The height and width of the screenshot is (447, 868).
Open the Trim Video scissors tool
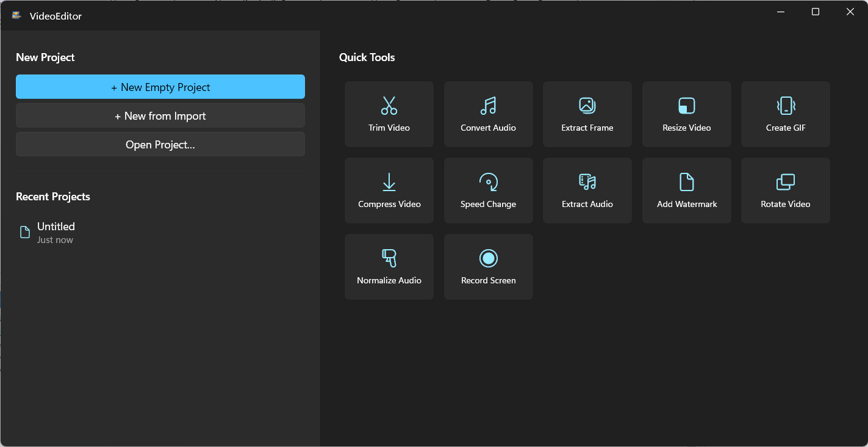point(389,114)
